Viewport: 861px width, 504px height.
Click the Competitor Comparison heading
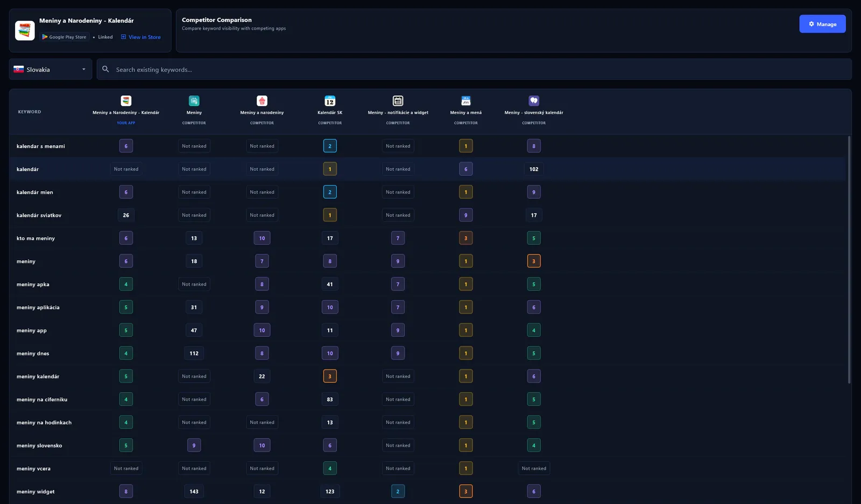pos(217,20)
